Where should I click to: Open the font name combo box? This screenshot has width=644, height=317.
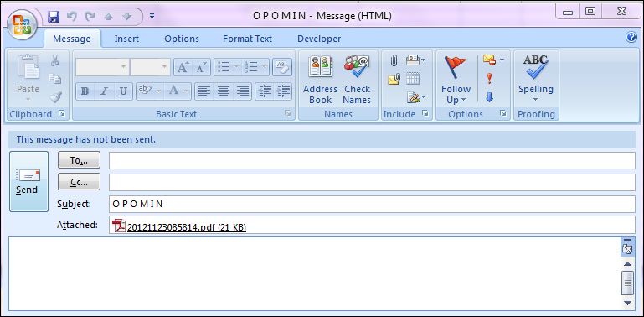pyautogui.click(x=102, y=67)
